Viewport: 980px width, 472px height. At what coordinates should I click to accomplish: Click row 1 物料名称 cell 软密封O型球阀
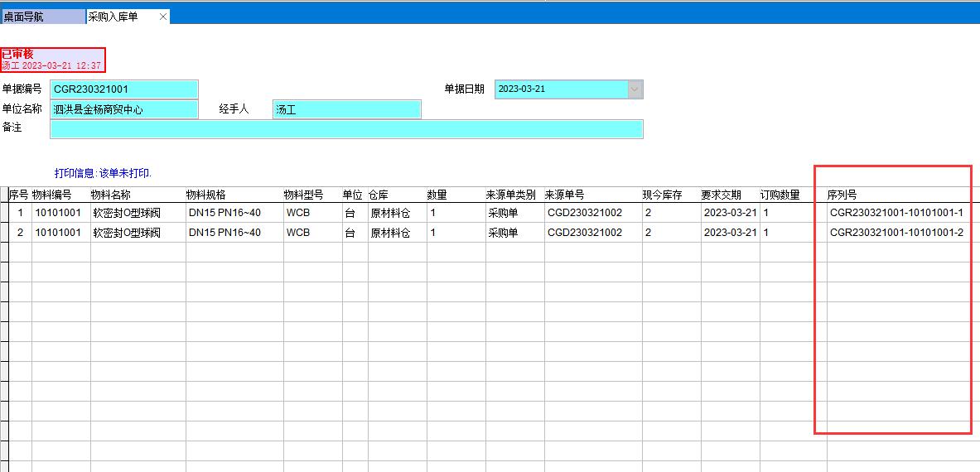[x=127, y=213]
